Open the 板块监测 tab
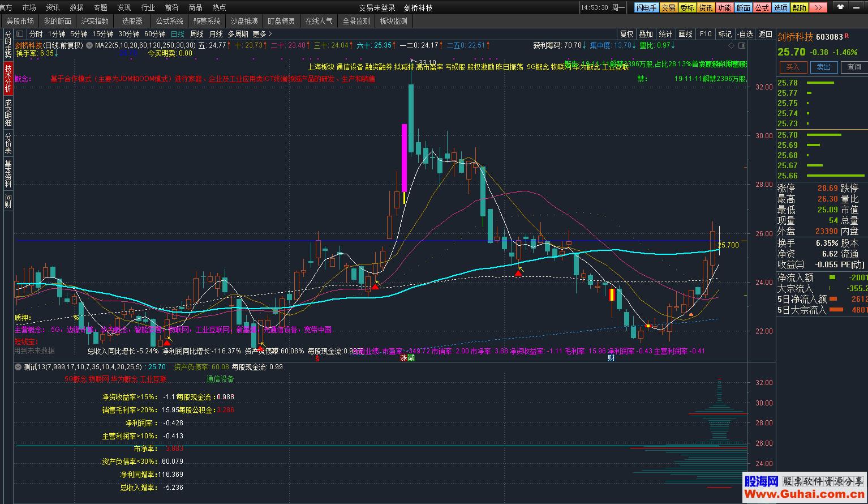 tap(393, 21)
